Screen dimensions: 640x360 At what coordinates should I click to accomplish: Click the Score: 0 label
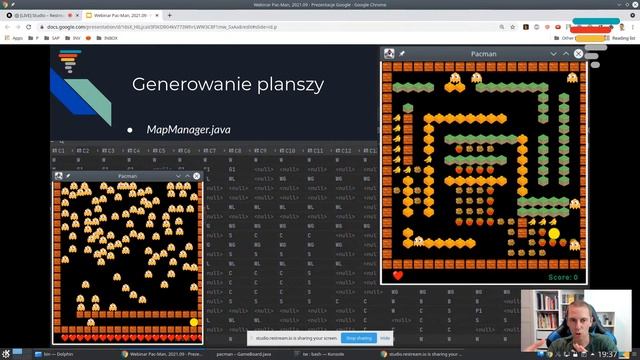click(563, 277)
